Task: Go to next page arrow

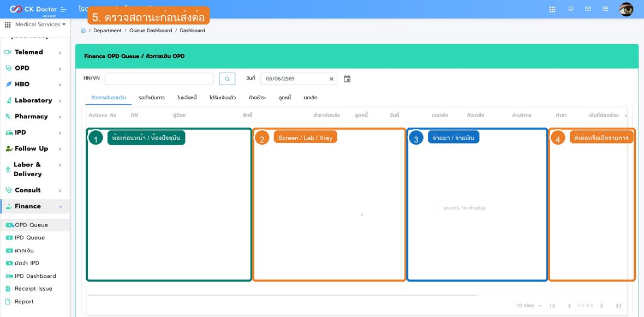Action: [601, 306]
